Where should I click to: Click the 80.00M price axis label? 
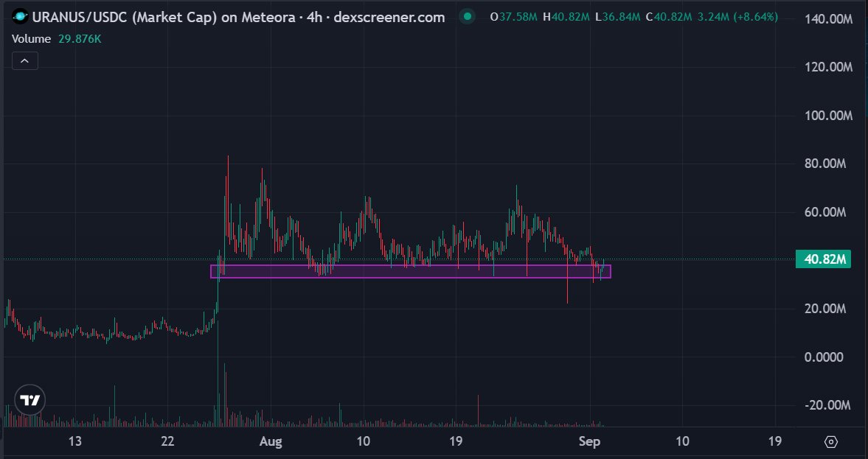click(x=824, y=164)
